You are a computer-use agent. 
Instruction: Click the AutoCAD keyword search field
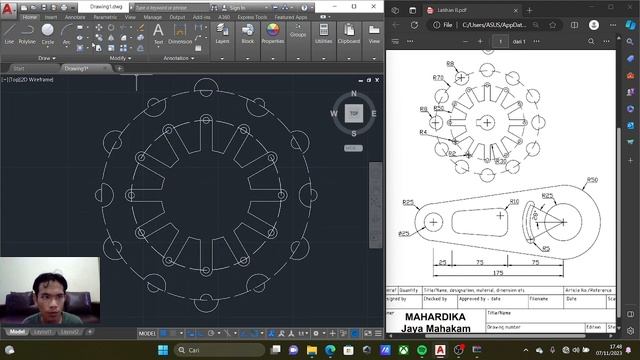point(171,8)
